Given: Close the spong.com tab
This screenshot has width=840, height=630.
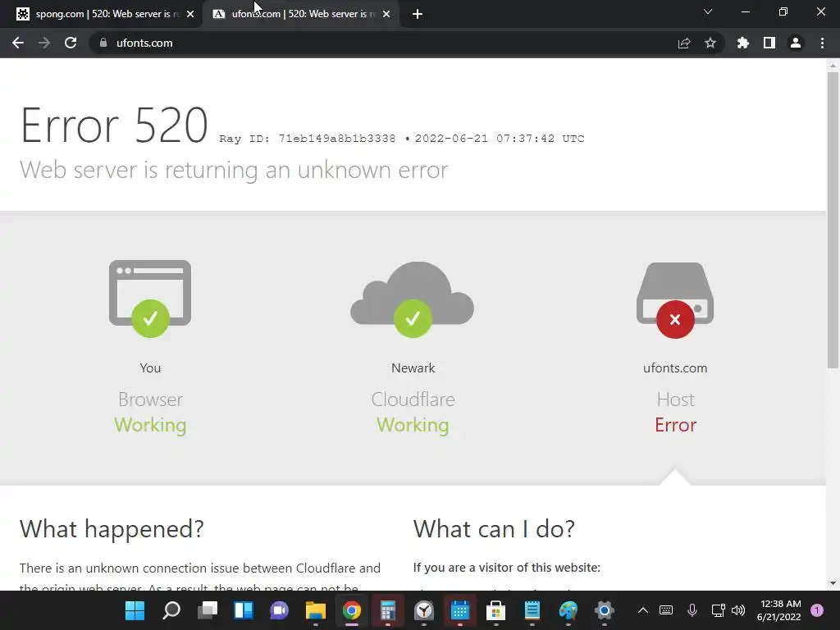Looking at the screenshot, I should [x=190, y=14].
